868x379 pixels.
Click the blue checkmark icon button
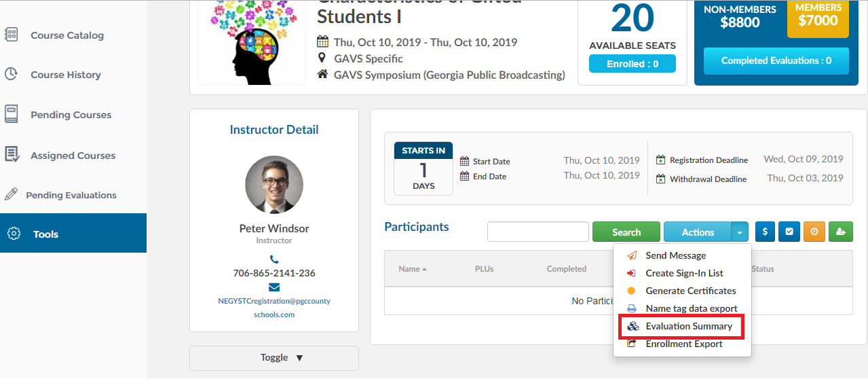789,232
